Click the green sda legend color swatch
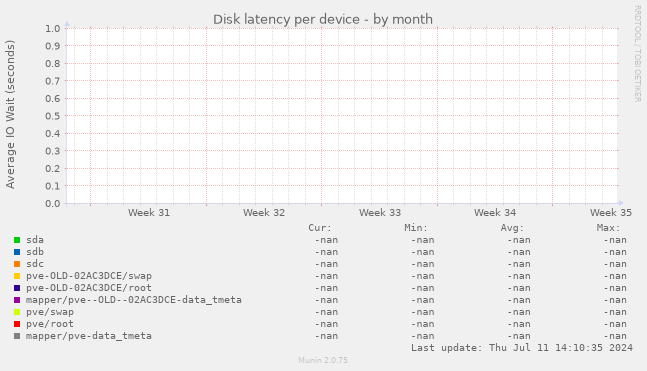647x371 pixels. (x=17, y=240)
